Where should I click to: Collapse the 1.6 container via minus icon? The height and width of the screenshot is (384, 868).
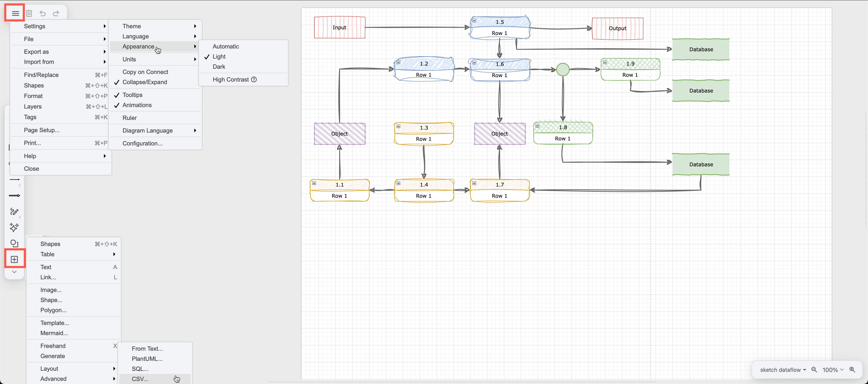pos(474,62)
